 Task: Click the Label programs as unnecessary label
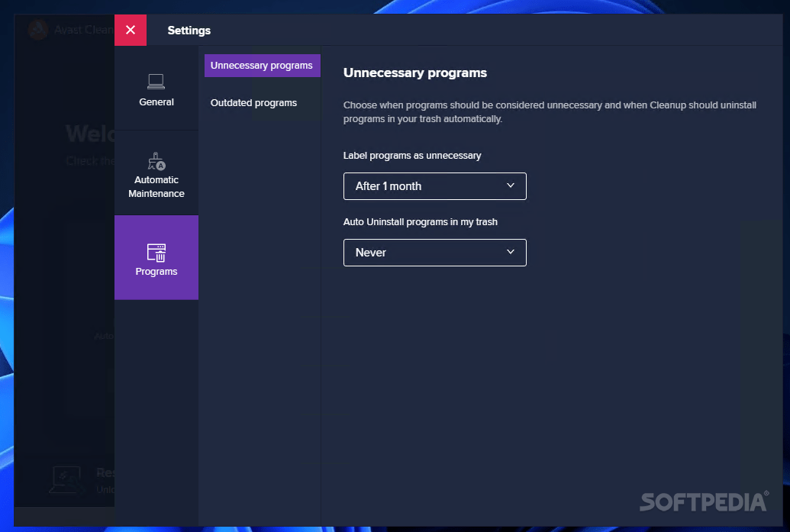tap(412, 156)
